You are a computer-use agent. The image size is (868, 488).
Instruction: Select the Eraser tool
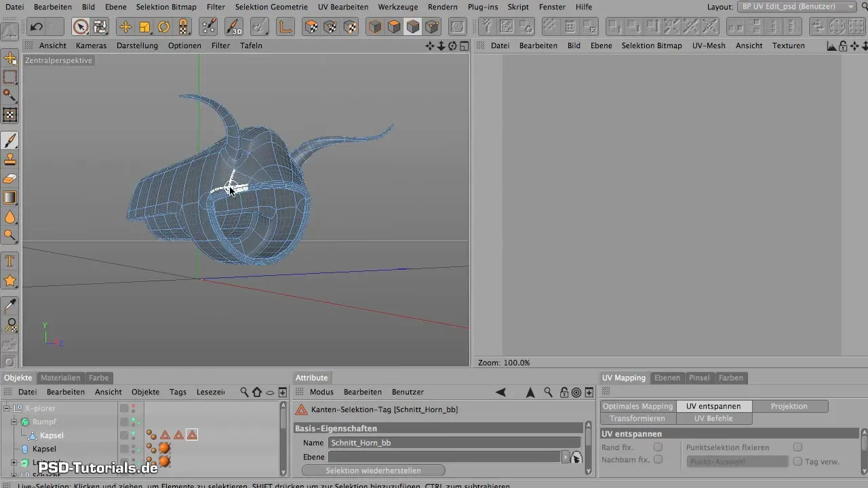point(10,179)
